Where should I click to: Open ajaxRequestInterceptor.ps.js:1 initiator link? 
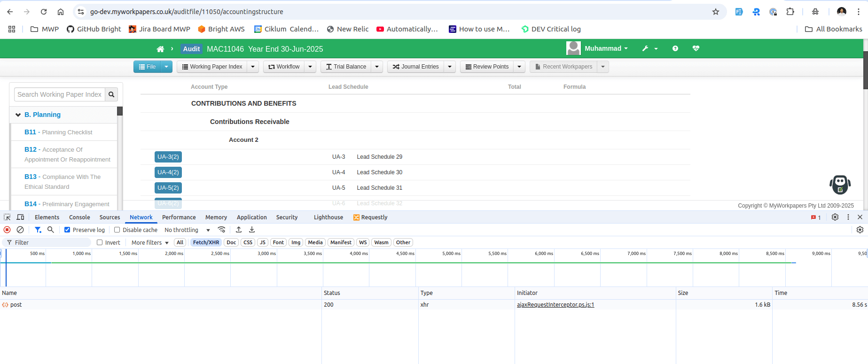555,305
